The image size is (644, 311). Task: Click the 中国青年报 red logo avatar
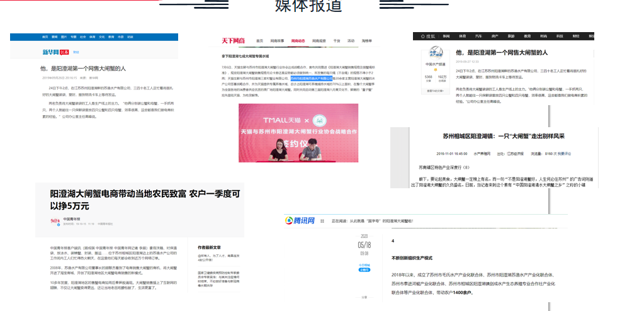click(55, 222)
